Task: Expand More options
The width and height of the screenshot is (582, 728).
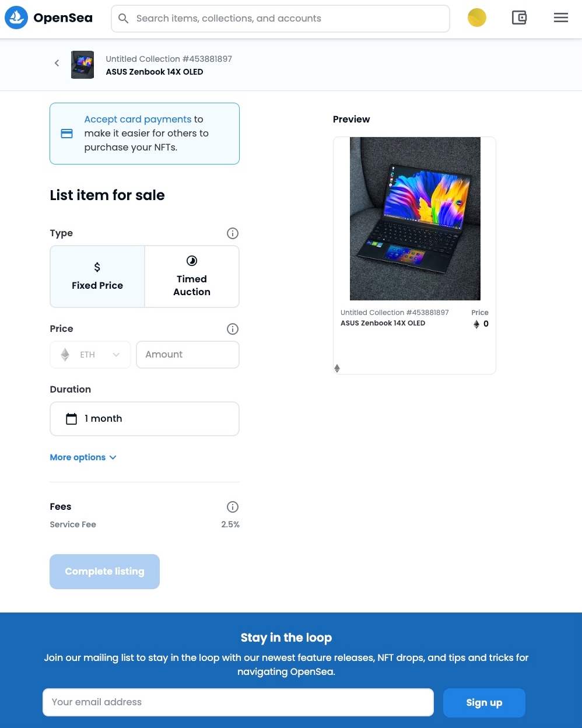Action: [x=83, y=457]
